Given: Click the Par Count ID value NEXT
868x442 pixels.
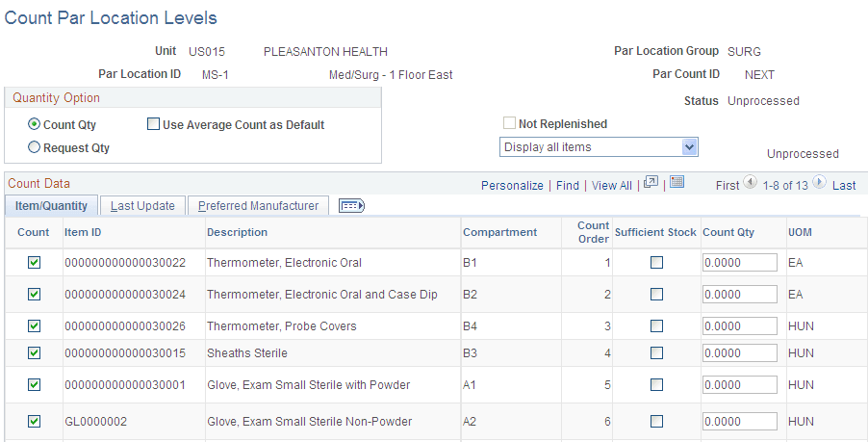Looking at the screenshot, I should coord(759,75).
